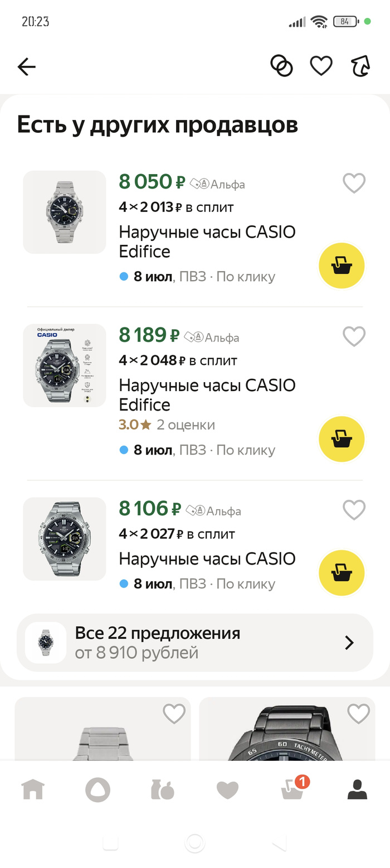Add the 8 189 ₽ watch to cart
This screenshot has width=390, height=868.
coord(341,440)
